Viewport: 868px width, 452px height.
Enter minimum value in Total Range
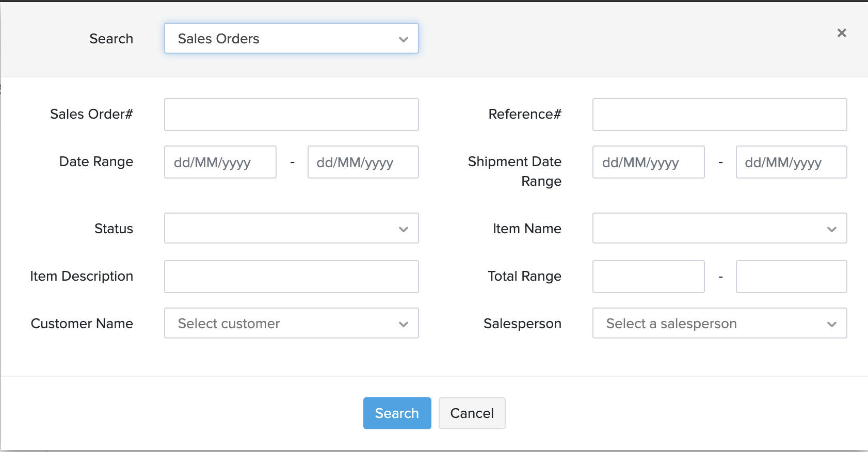tap(648, 277)
